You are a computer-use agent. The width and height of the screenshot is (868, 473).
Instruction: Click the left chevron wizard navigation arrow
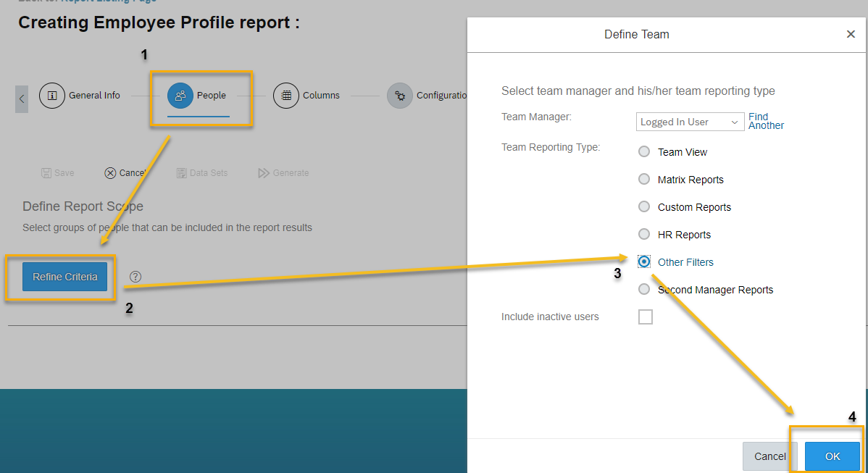(x=22, y=99)
